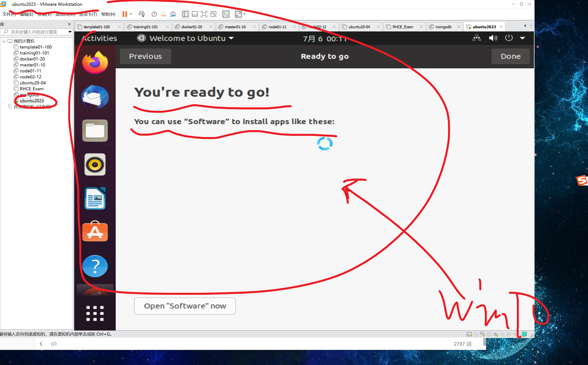Finish setup with the Done button
The image size is (588, 365).
coord(511,56)
